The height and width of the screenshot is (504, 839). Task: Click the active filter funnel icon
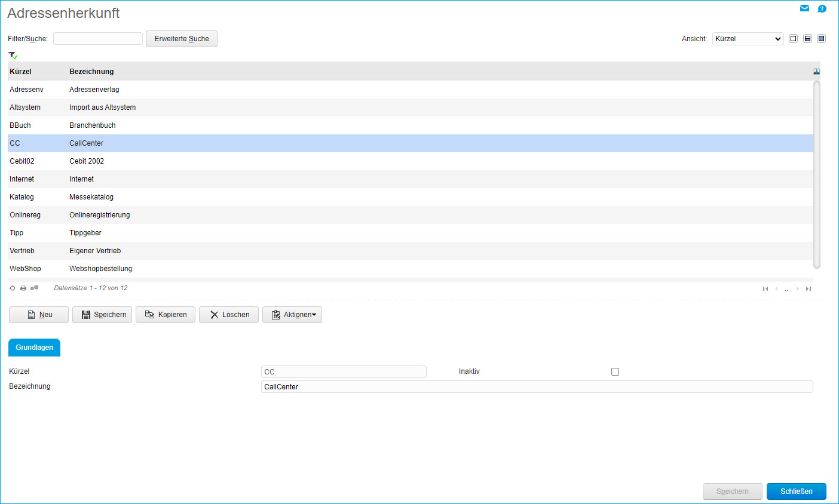coord(13,56)
